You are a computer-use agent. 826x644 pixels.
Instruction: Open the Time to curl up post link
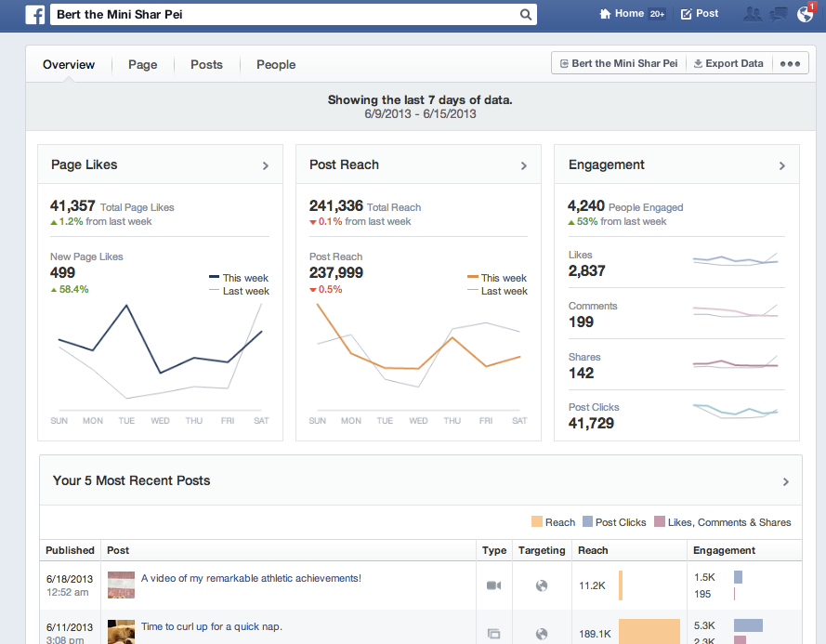[x=211, y=626]
